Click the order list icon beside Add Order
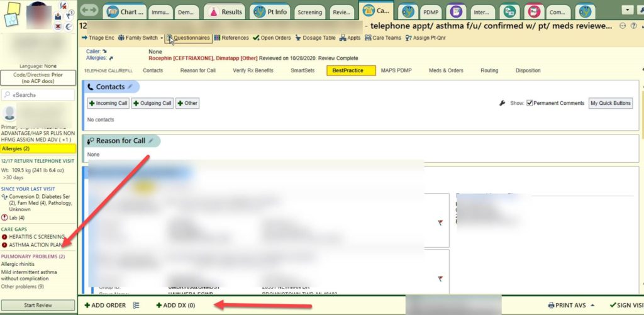Image resolution: width=644 pixels, height=315 pixels. (x=136, y=306)
